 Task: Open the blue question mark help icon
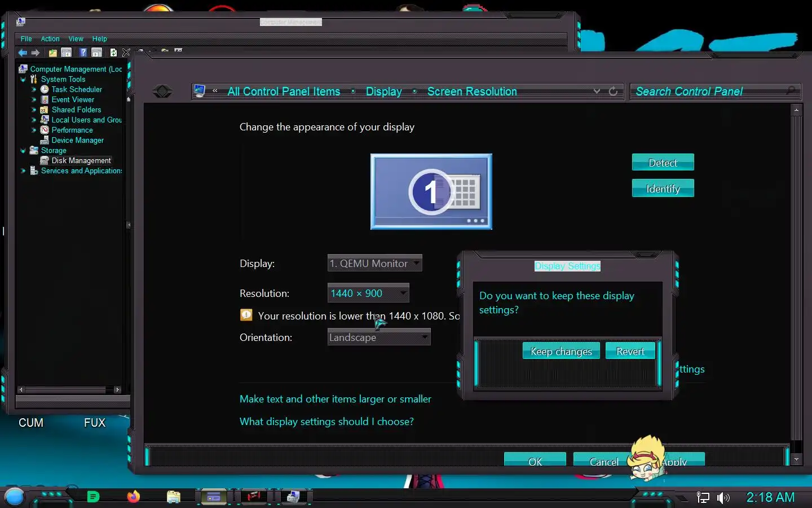point(83,52)
